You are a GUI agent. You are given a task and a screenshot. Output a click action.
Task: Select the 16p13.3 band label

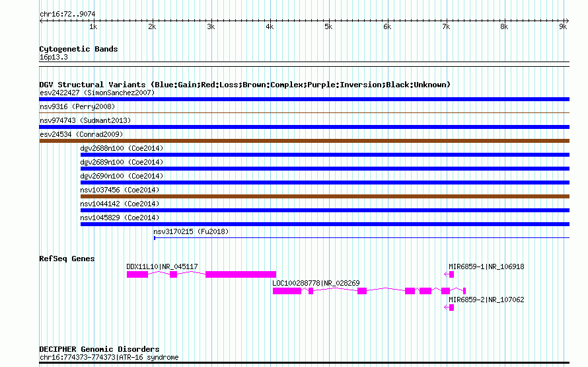coord(54,57)
